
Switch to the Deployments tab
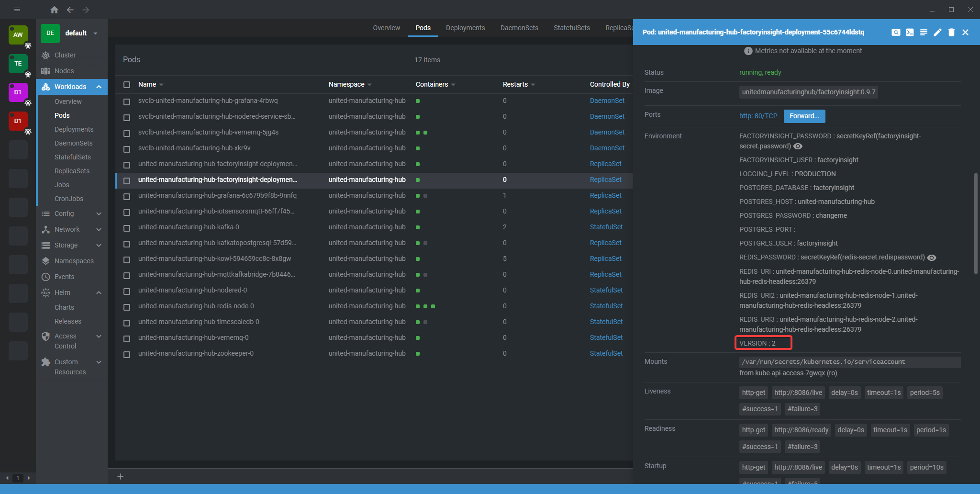[465, 28]
